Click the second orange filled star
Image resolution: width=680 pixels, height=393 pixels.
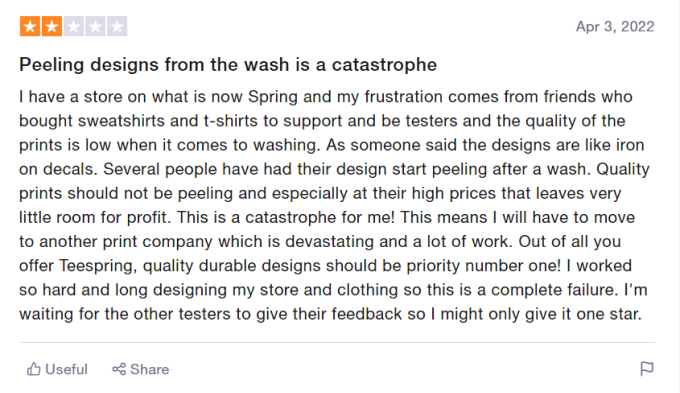52,26
